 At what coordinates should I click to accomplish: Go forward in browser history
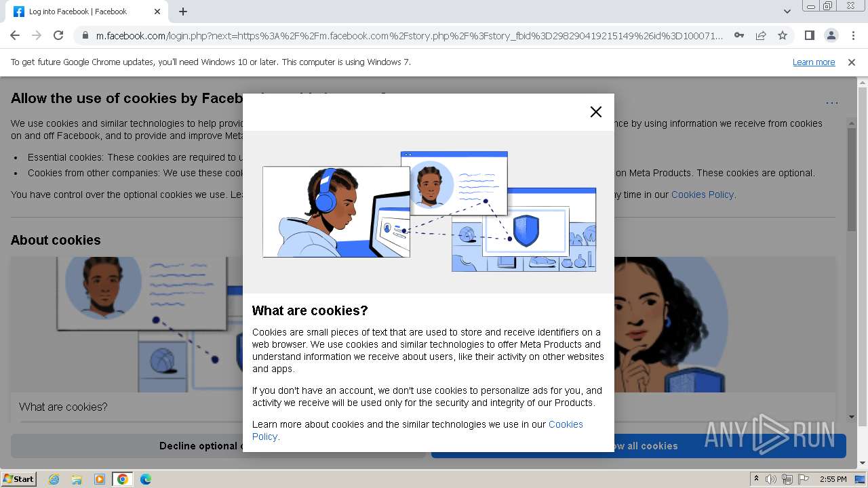37,35
